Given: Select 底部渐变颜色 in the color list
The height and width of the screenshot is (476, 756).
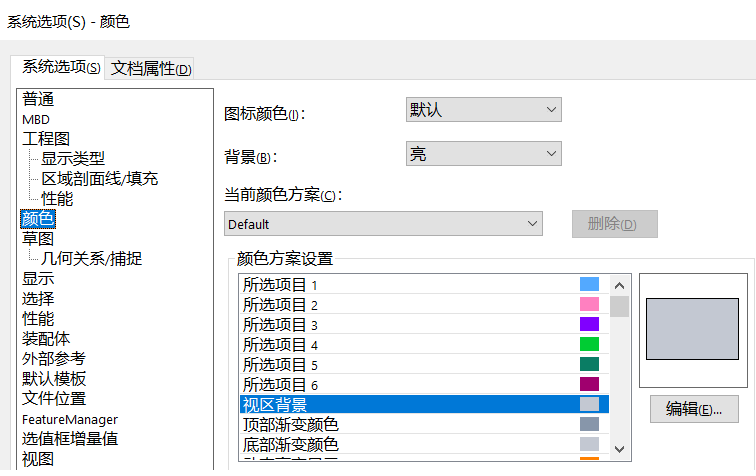Looking at the screenshot, I should click(291, 444).
